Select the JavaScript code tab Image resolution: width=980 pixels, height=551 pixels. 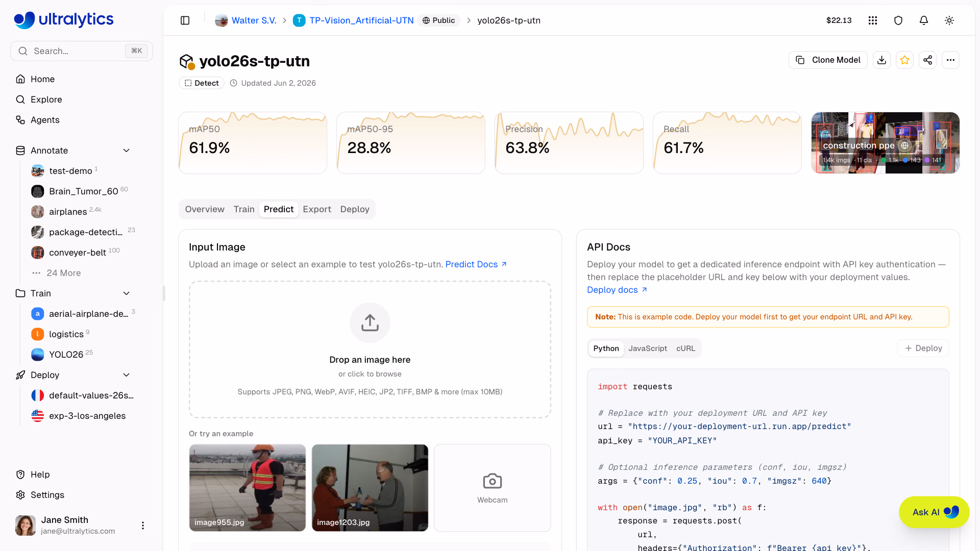tap(648, 348)
